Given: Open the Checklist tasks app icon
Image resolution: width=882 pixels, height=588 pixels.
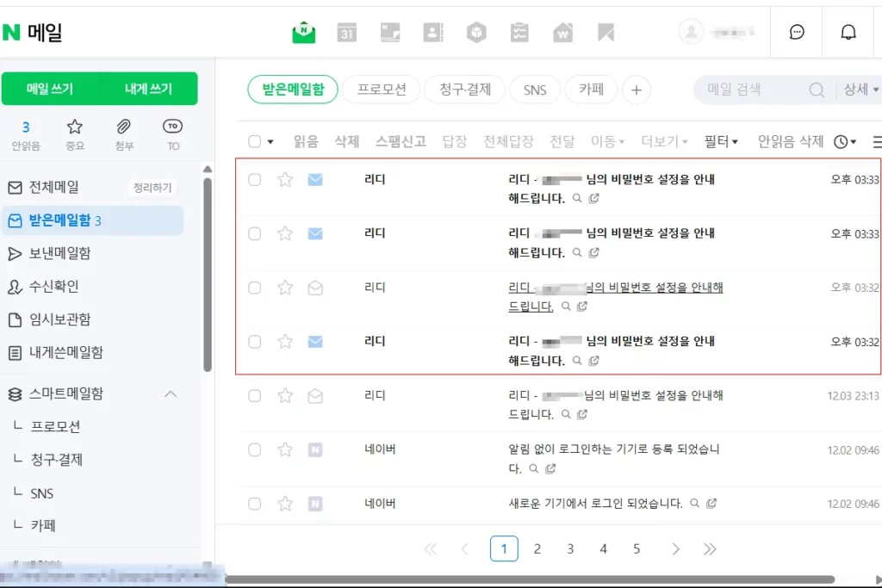Looking at the screenshot, I should click(x=519, y=33).
